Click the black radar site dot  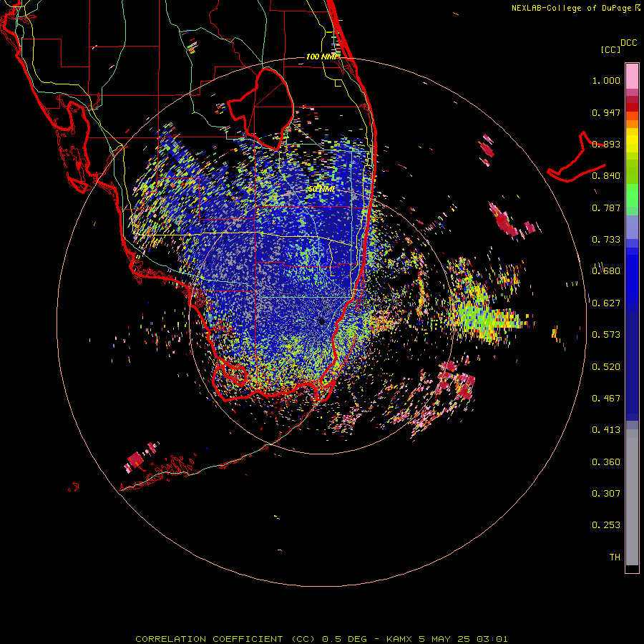(322, 321)
